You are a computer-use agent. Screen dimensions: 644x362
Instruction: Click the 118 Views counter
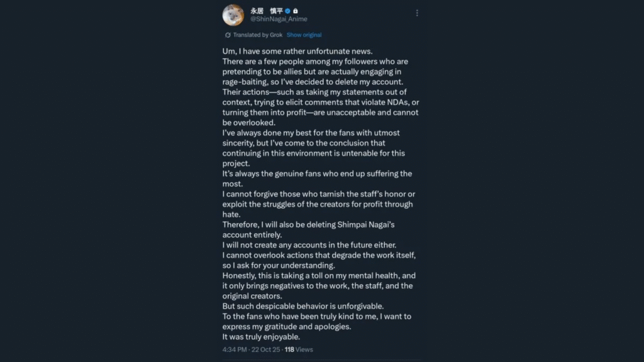299,349
